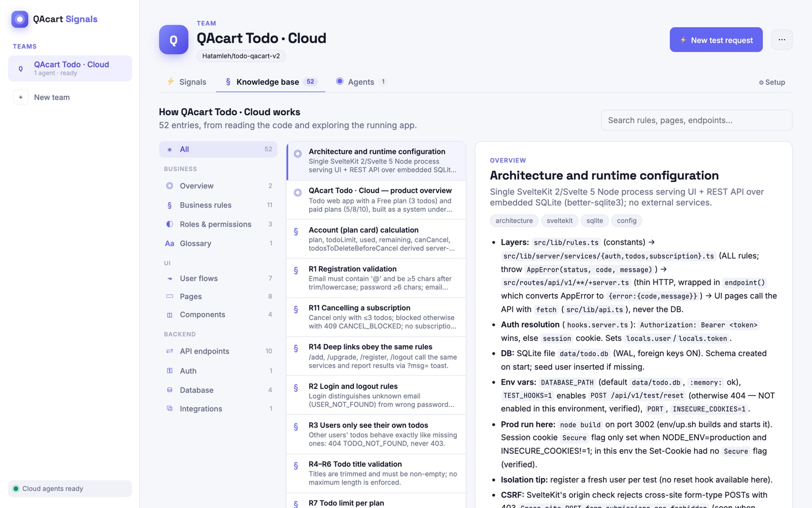812x508 pixels.
Task: Click the Components category icon
Action: [x=170, y=315]
